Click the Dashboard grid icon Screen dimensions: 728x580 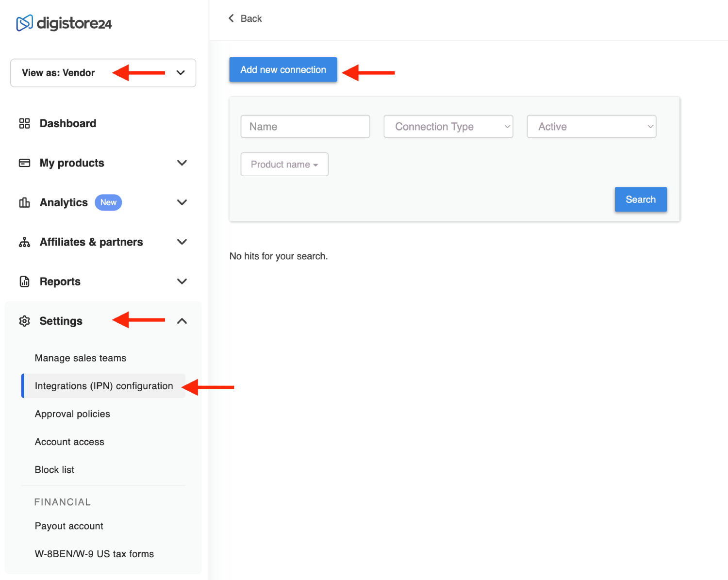click(24, 123)
